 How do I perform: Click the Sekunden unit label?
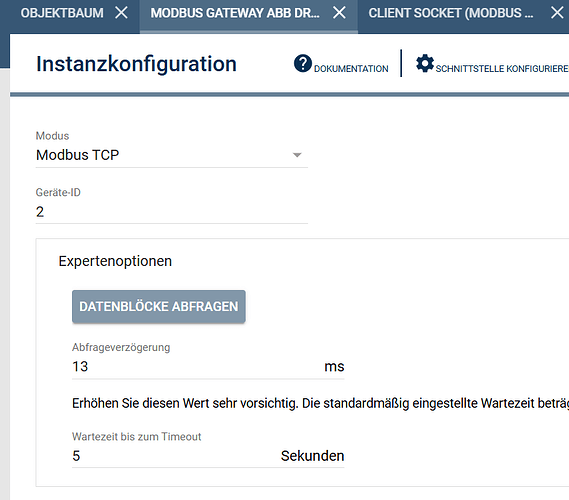click(x=312, y=456)
